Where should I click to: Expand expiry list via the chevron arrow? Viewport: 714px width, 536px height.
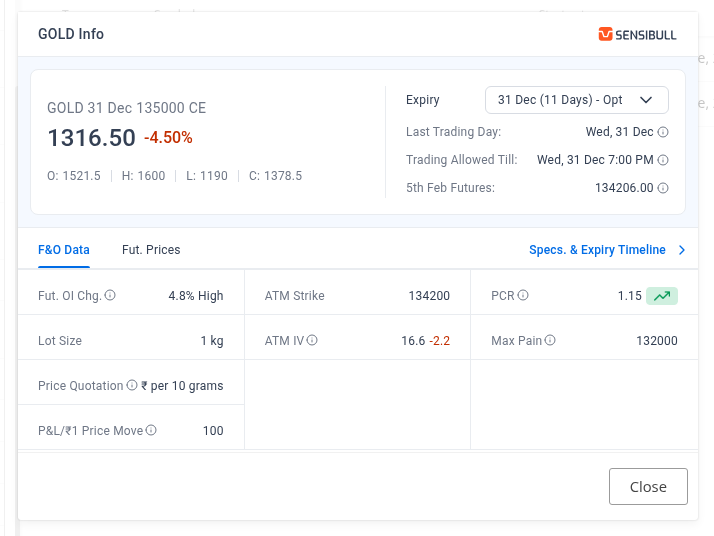646,100
